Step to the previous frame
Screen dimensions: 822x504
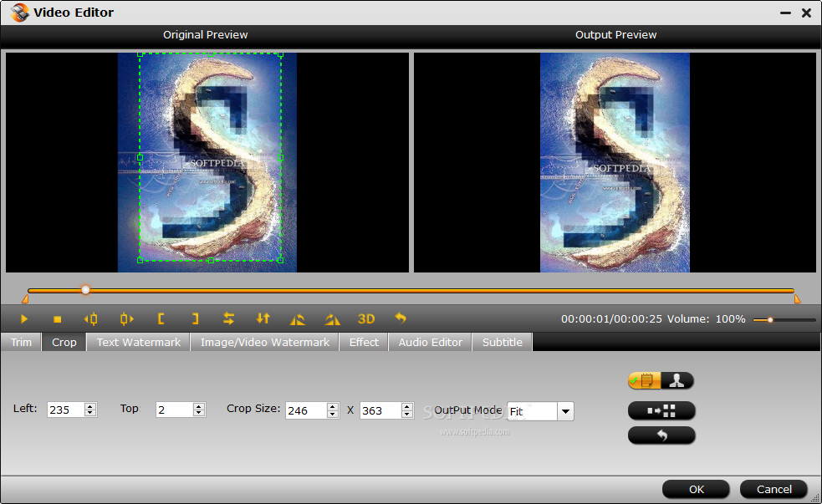click(90, 318)
